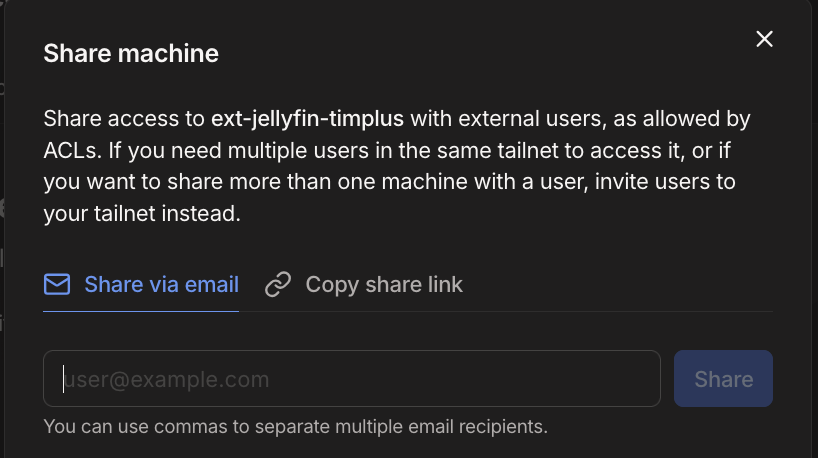Click the envelope icon beside Share via email
The width and height of the screenshot is (818, 458).
(x=57, y=285)
